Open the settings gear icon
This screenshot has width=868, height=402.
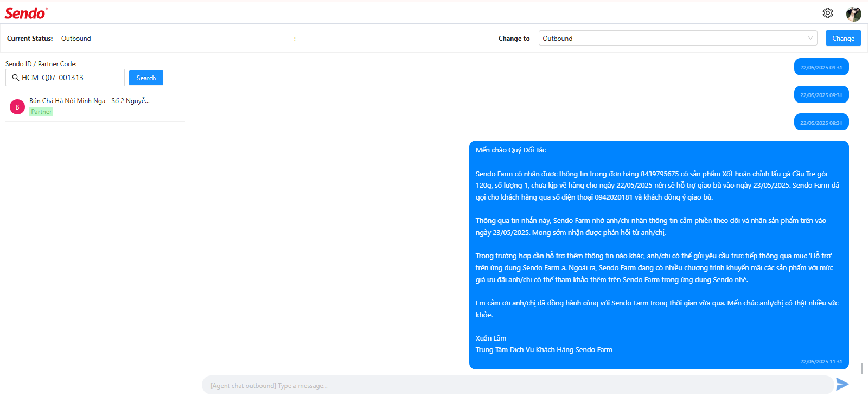[x=827, y=13]
